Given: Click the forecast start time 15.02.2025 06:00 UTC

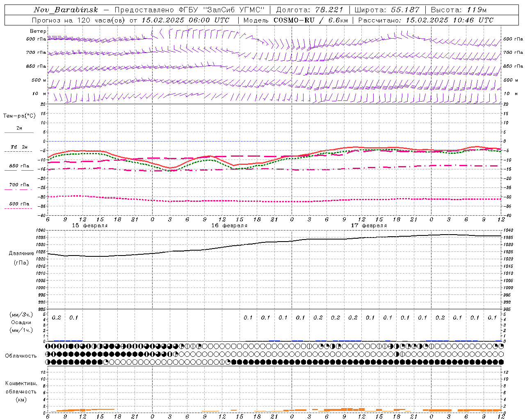Looking at the screenshot, I should [185, 20].
